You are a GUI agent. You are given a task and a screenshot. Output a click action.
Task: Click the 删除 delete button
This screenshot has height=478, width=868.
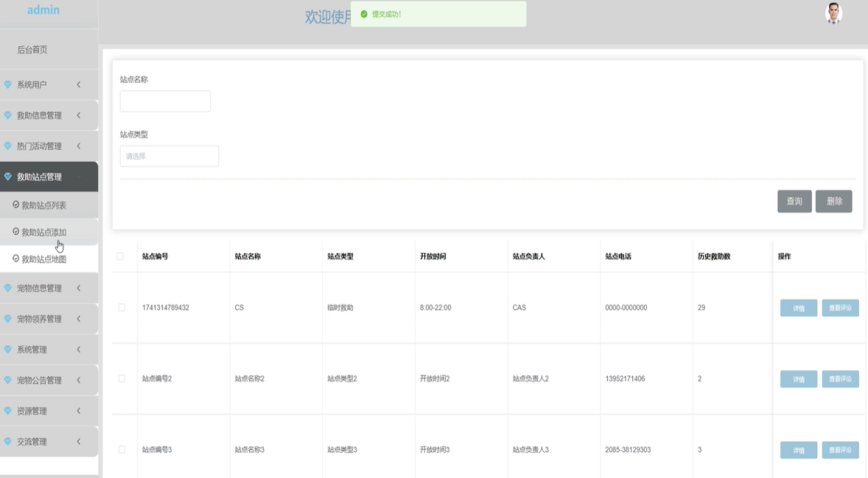tap(834, 201)
